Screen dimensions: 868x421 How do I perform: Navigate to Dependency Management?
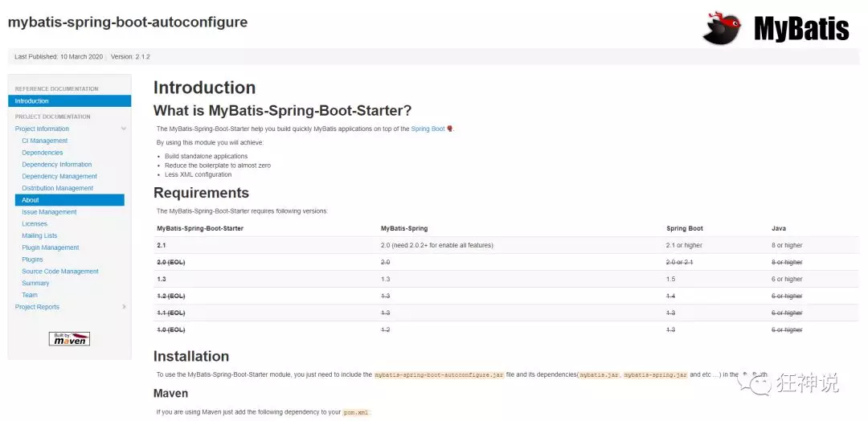(59, 177)
